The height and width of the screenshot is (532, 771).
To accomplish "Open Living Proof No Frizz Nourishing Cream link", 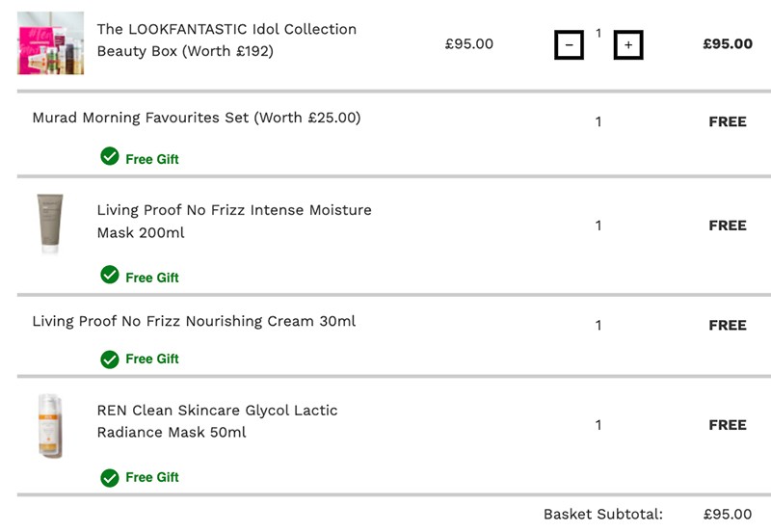I will coord(194,321).
